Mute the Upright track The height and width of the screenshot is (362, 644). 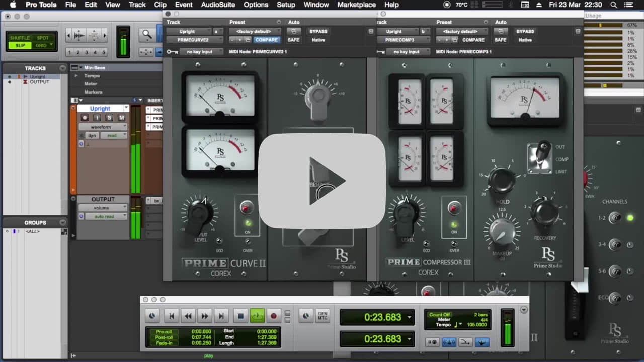[x=121, y=118]
